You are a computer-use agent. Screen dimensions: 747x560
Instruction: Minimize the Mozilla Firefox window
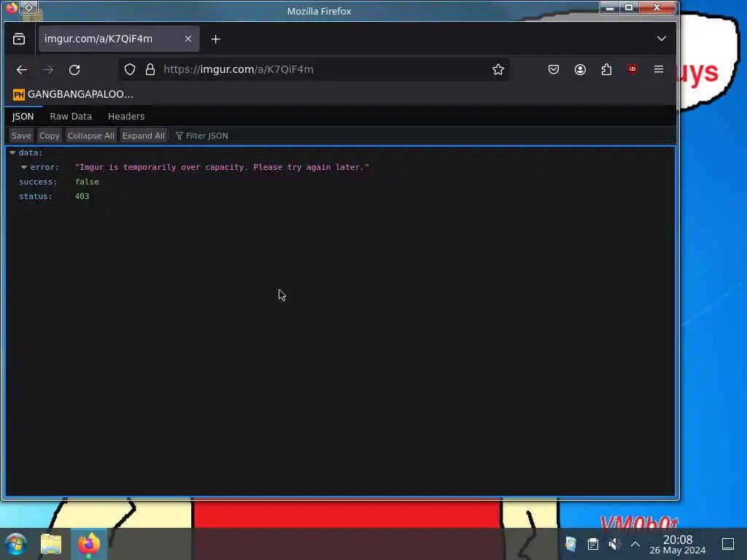[x=609, y=7]
